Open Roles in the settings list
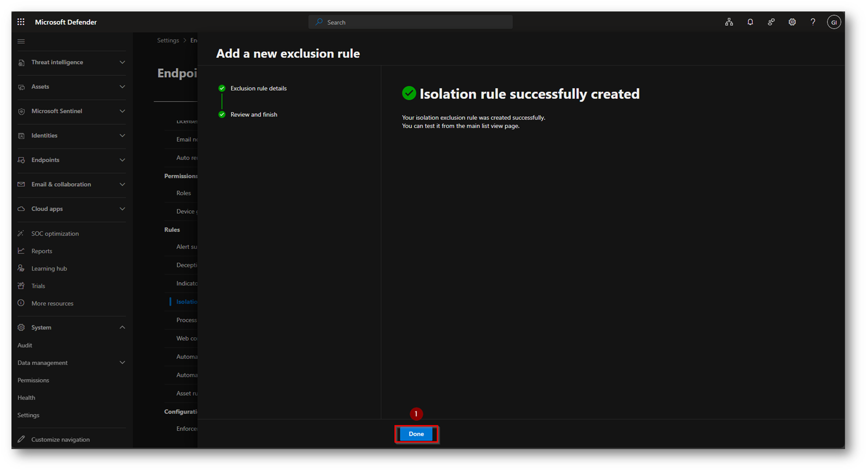The image size is (868, 472). pyautogui.click(x=183, y=193)
